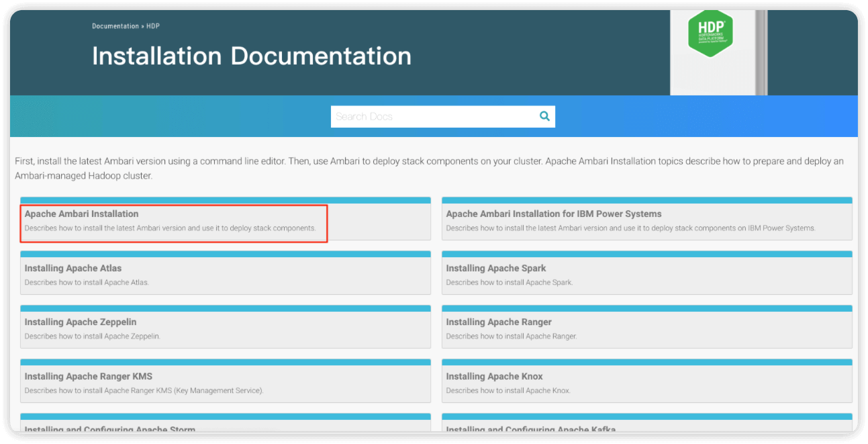Open the HDP breadcrumb link
The width and height of the screenshot is (868, 444).
(153, 26)
